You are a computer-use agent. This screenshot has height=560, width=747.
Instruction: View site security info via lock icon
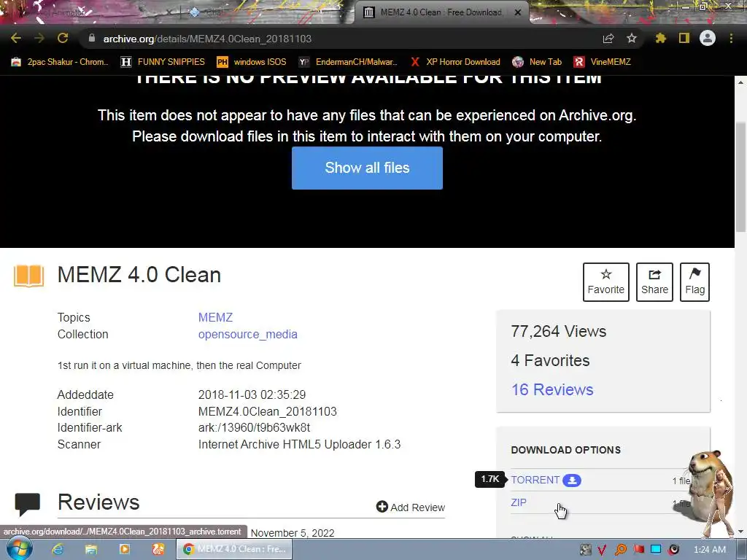click(x=92, y=39)
